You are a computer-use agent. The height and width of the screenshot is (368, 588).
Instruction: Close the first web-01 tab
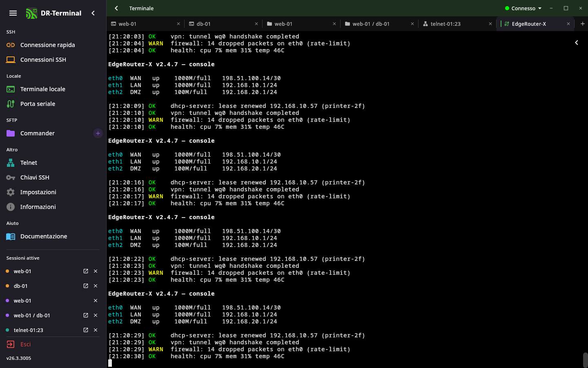pyautogui.click(x=178, y=24)
